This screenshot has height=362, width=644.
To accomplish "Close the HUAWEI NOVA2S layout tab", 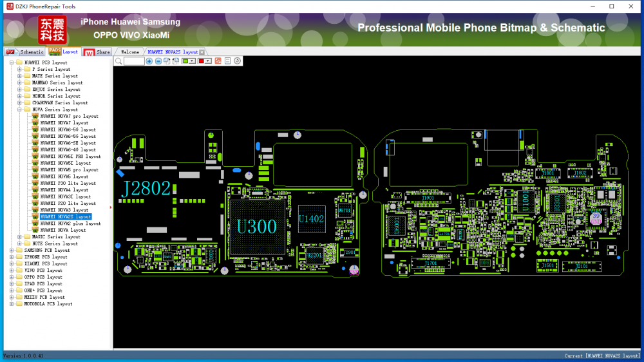I will (x=202, y=52).
